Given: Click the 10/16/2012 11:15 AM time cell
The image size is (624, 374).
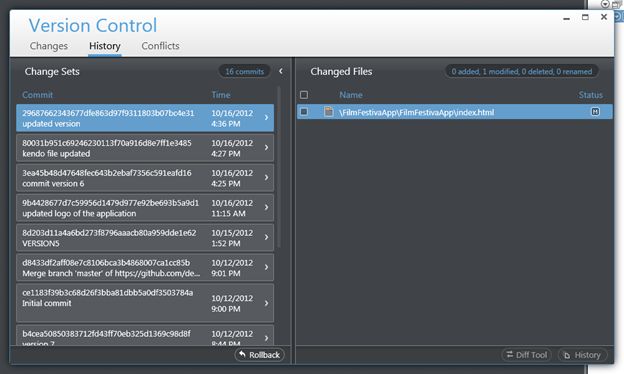Looking at the screenshot, I should 232,208.
